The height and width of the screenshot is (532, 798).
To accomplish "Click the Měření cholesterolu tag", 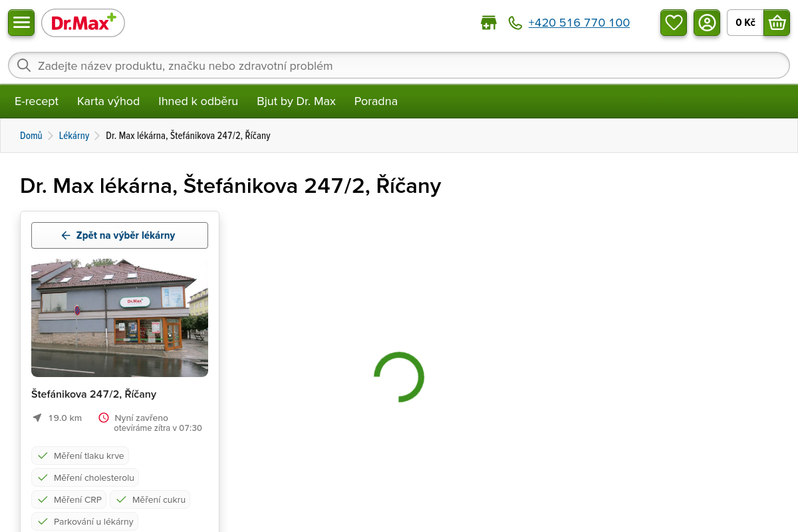I will coord(85,477).
